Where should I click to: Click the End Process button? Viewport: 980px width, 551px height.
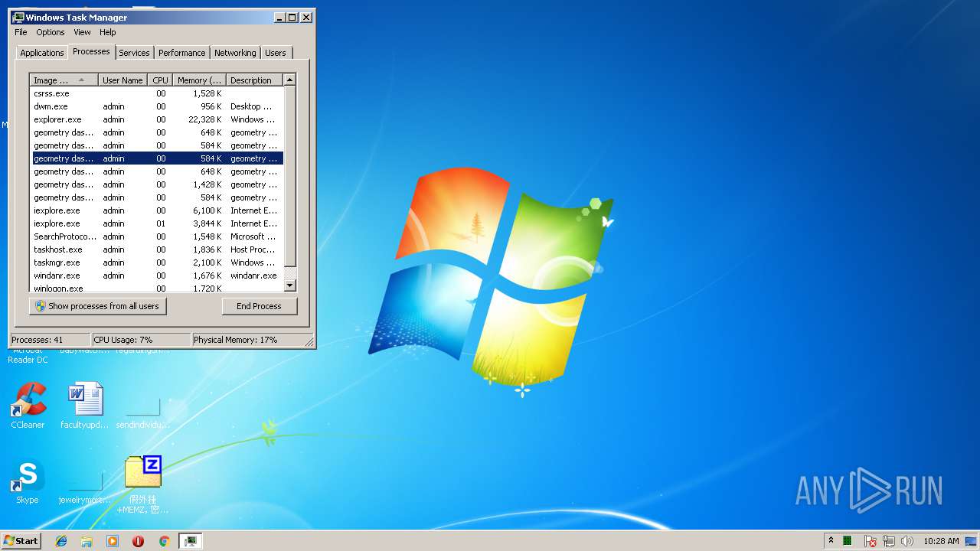(x=259, y=306)
